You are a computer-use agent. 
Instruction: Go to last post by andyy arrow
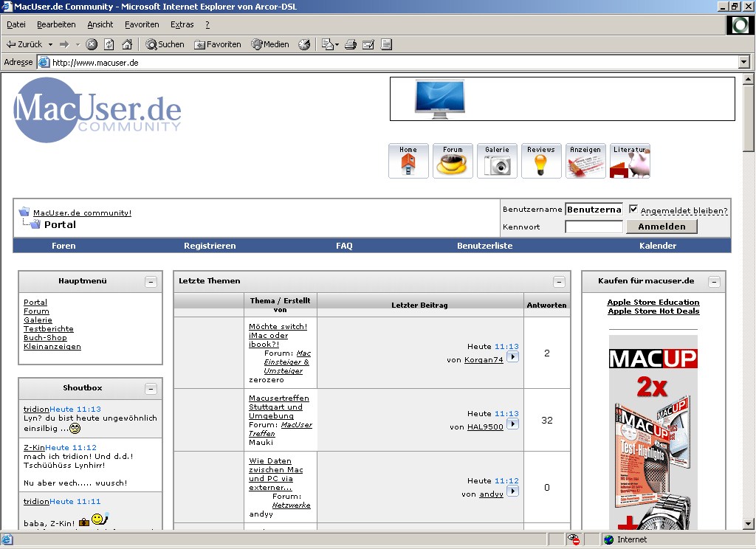click(x=512, y=491)
